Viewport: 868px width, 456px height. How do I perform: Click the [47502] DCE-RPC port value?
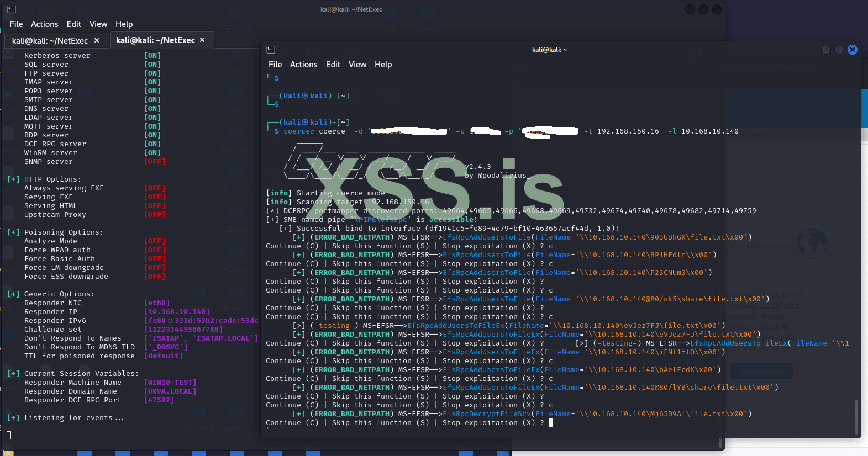coord(159,400)
